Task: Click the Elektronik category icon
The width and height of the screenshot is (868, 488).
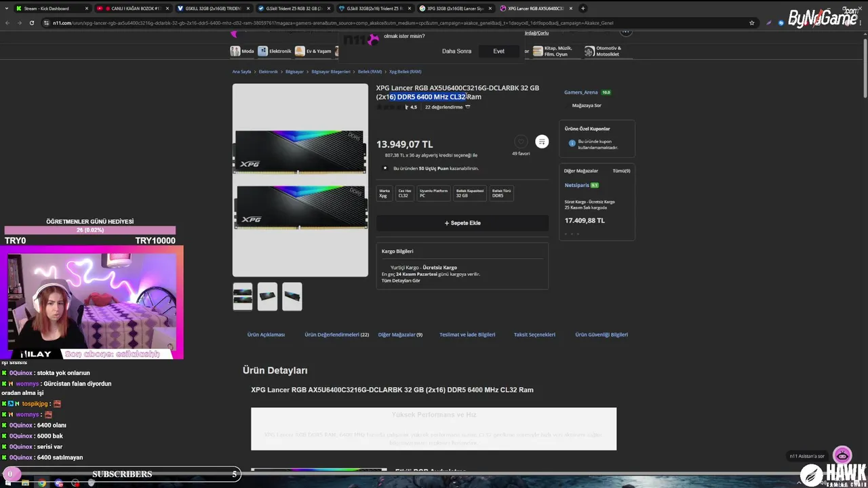Action: (262, 51)
